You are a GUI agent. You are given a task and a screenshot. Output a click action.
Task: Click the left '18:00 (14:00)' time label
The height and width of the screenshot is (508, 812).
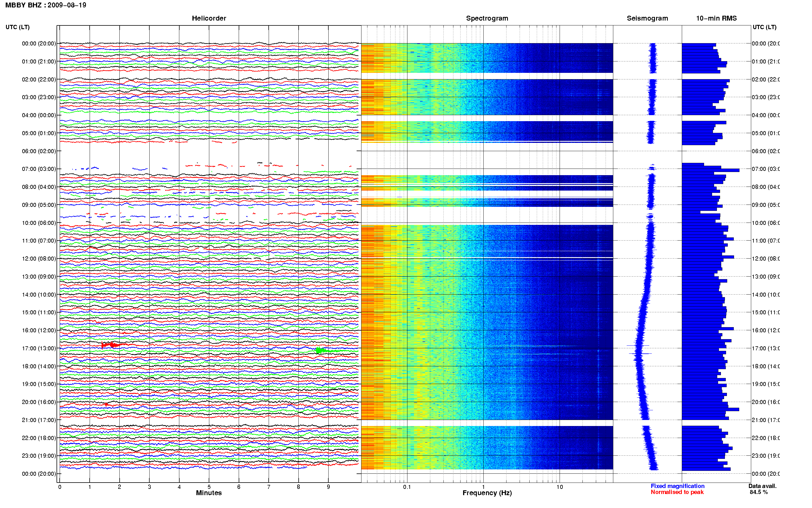tap(39, 366)
